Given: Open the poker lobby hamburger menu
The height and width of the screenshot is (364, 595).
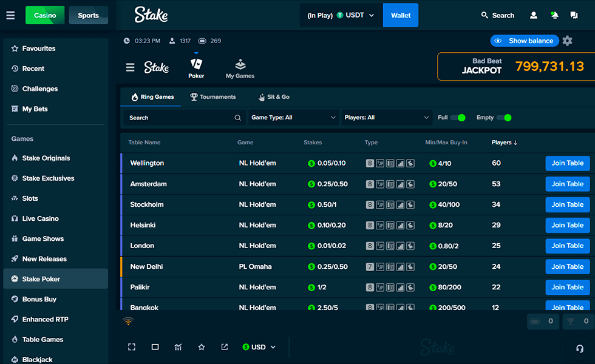Looking at the screenshot, I should (x=130, y=67).
